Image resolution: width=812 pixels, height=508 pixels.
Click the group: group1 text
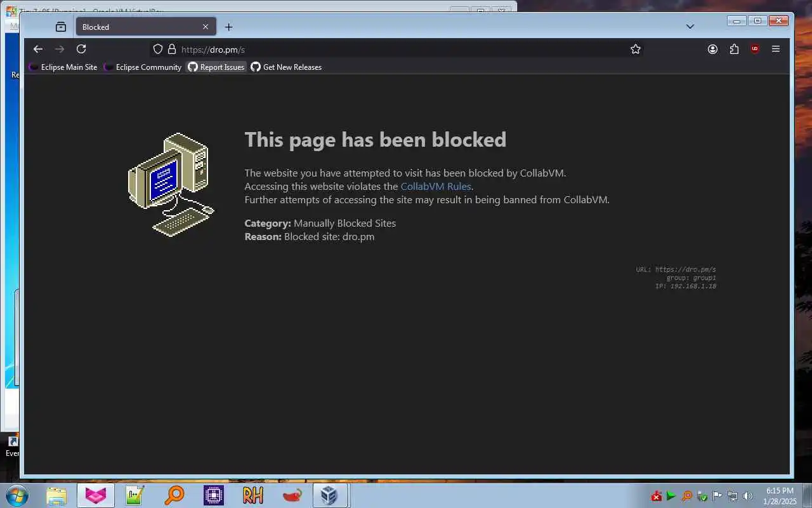pyautogui.click(x=691, y=277)
